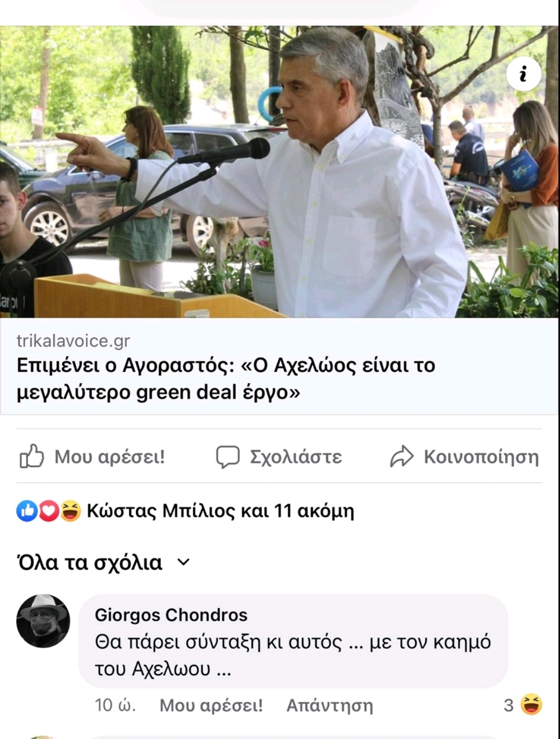
Task: Tap Απάντηση to reply to comment
Action: click(x=330, y=705)
